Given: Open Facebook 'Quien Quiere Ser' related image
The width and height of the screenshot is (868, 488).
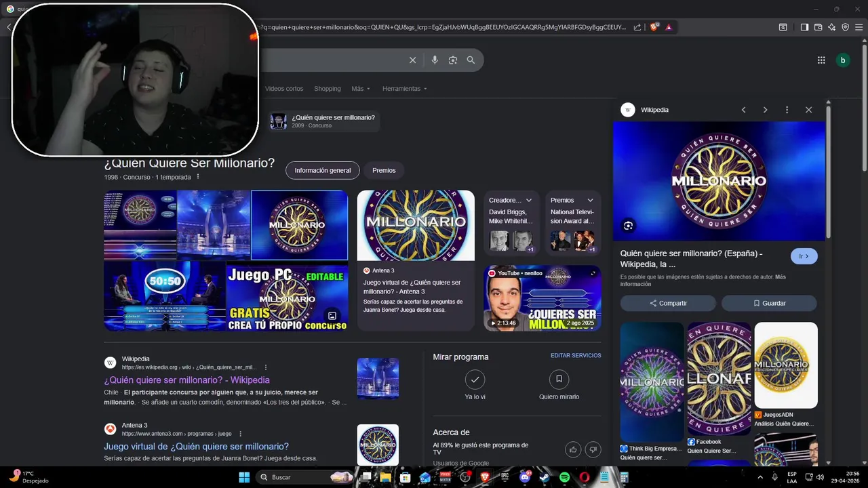Looking at the screenshot, I should [719, 378].
